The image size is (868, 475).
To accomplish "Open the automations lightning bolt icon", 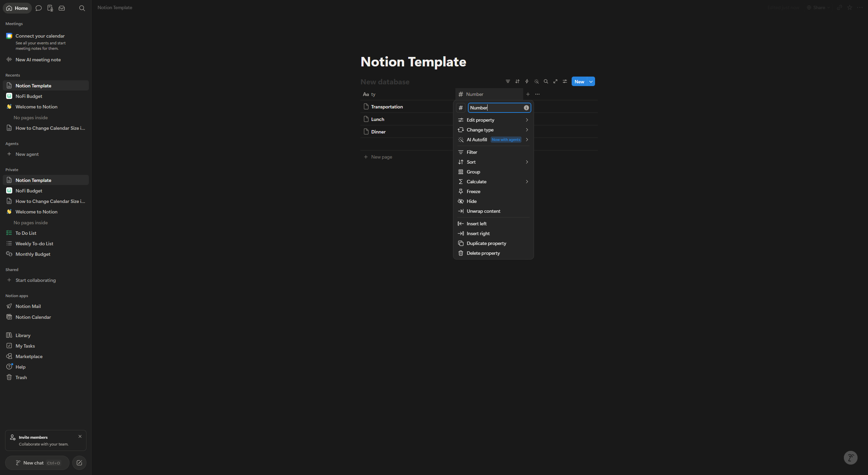I will pos(527,81).
